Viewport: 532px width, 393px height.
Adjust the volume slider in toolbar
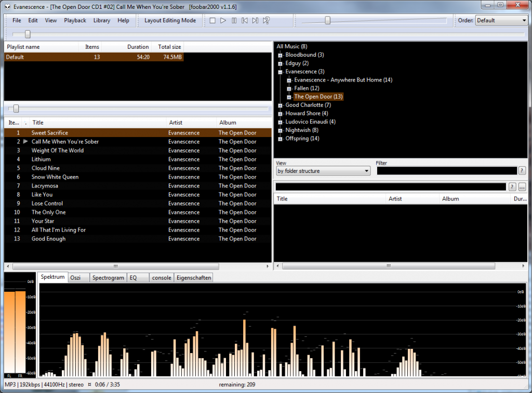pyautogui.click(x=327, y=20)
